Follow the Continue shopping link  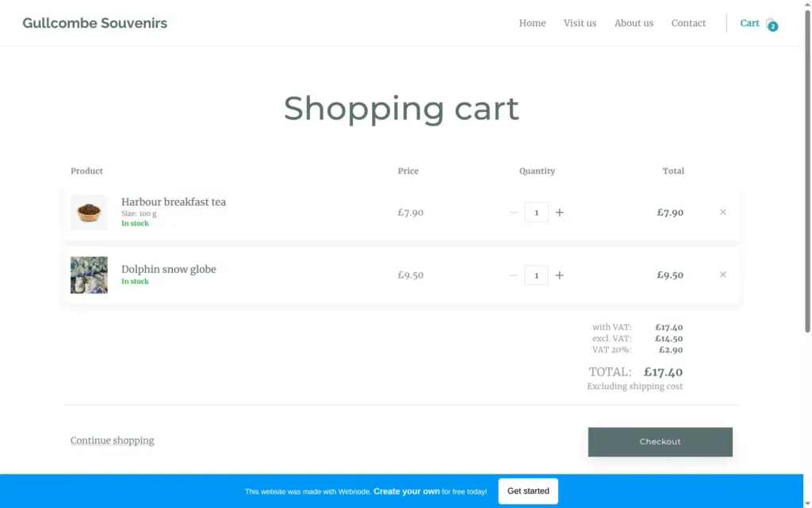[113, 440]
